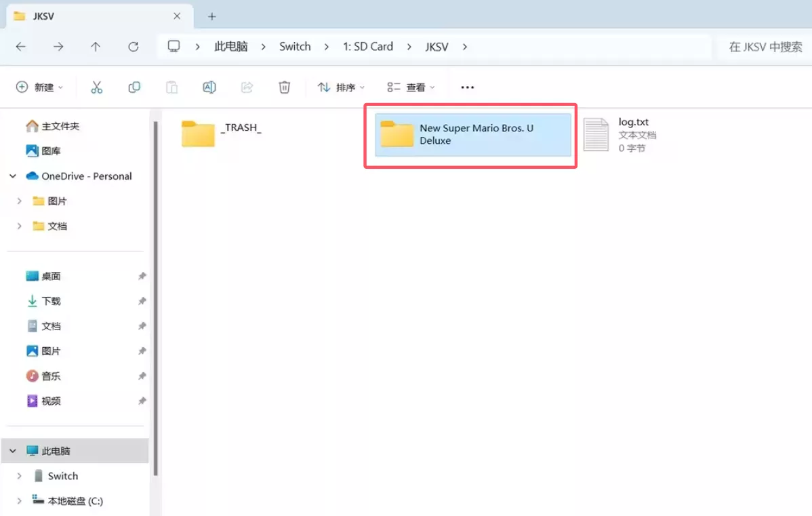Click the Cut scissors icon
Screen dimensions: 812x516
(x=96, y=87)
